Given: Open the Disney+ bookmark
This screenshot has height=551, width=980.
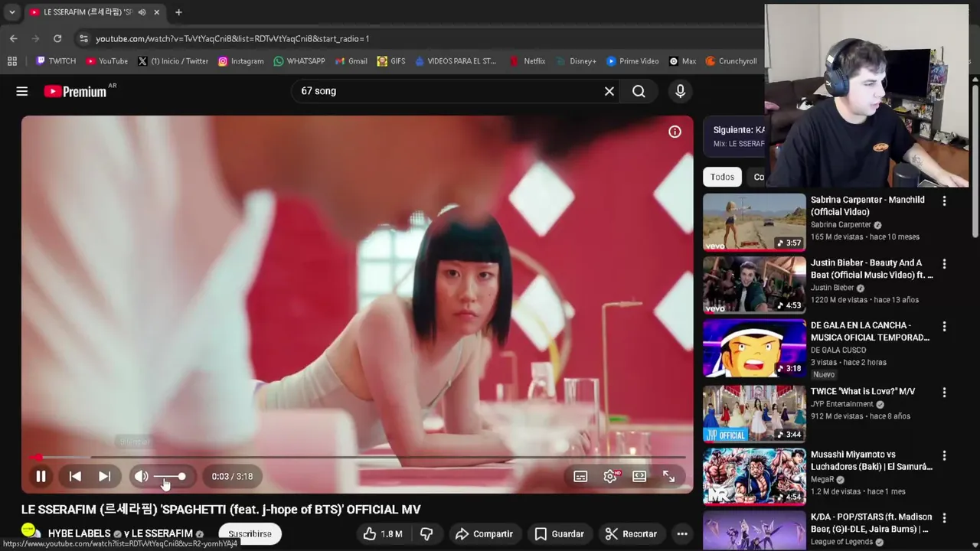Looking at the screenshot, I should coord(576,61).
